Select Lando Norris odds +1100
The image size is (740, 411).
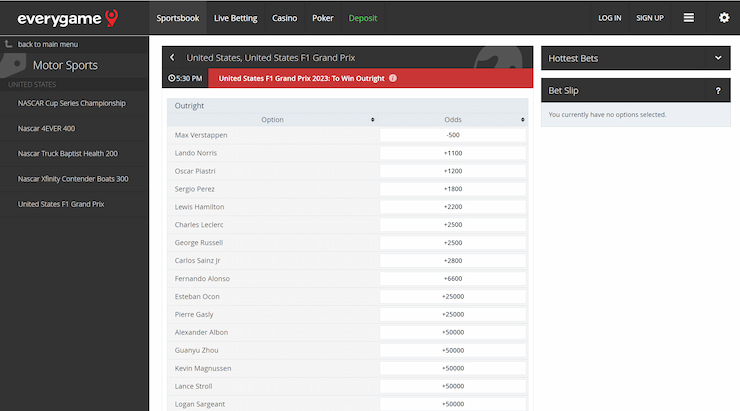click(453, 153)
